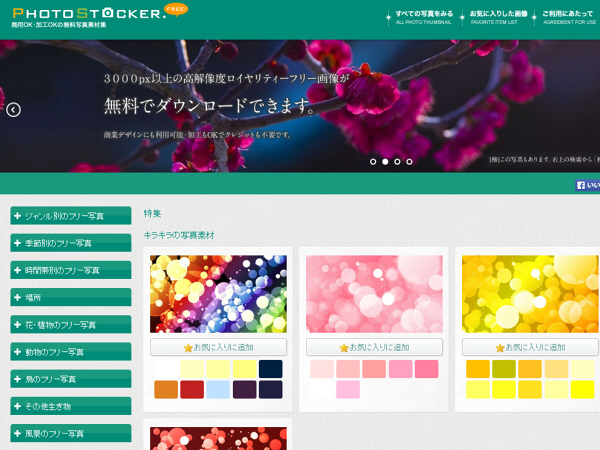Open the yellow bokeh thumbnail
Image resolution: width=600 pixels, height=450 pixels.
click(530, 294)
